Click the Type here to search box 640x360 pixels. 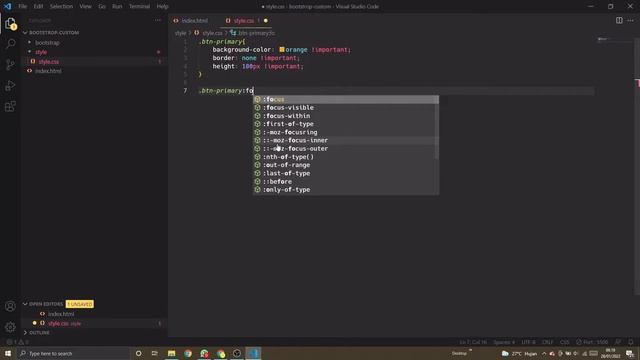coord(73,353)
